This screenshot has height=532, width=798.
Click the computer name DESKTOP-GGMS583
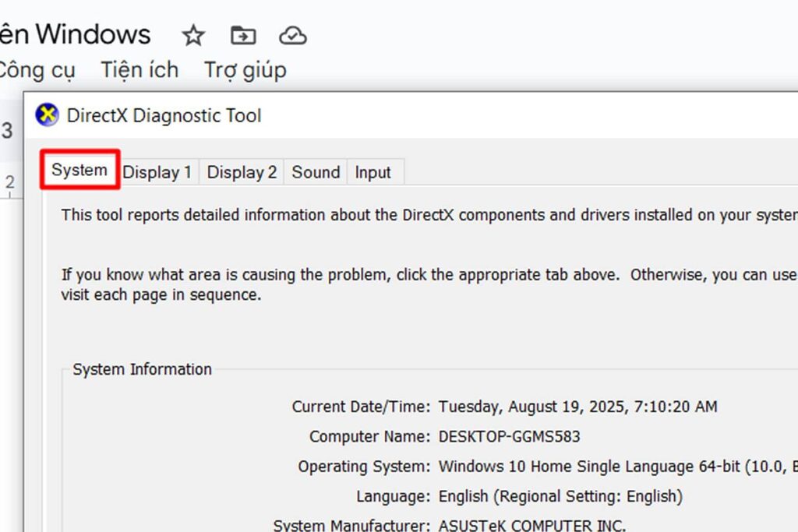click(x=509, y=436)
